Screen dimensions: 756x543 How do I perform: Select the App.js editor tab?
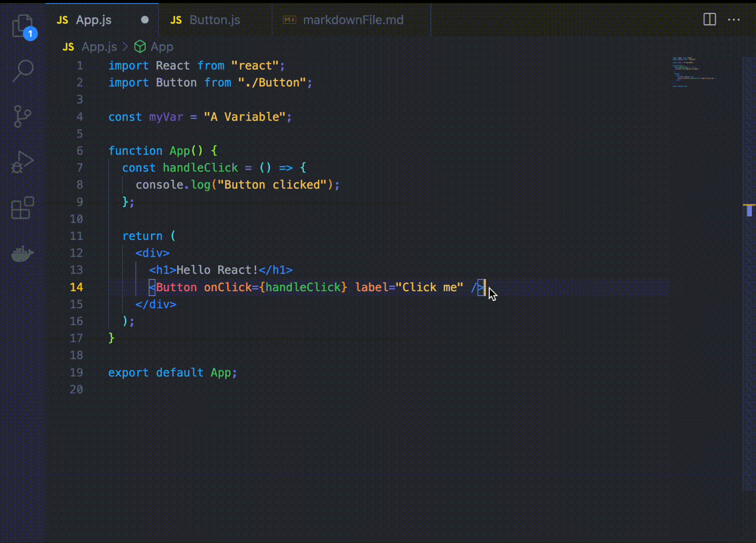(x=93, y=20)
